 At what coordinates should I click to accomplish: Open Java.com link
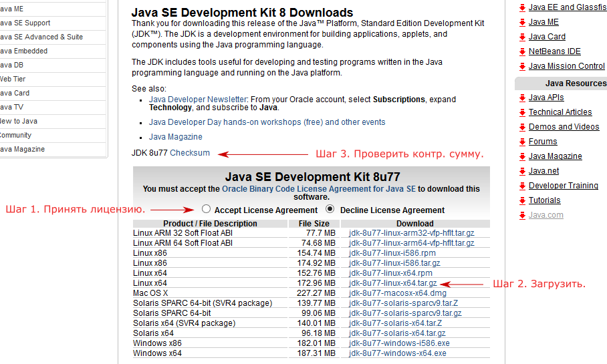pos(546,215)
